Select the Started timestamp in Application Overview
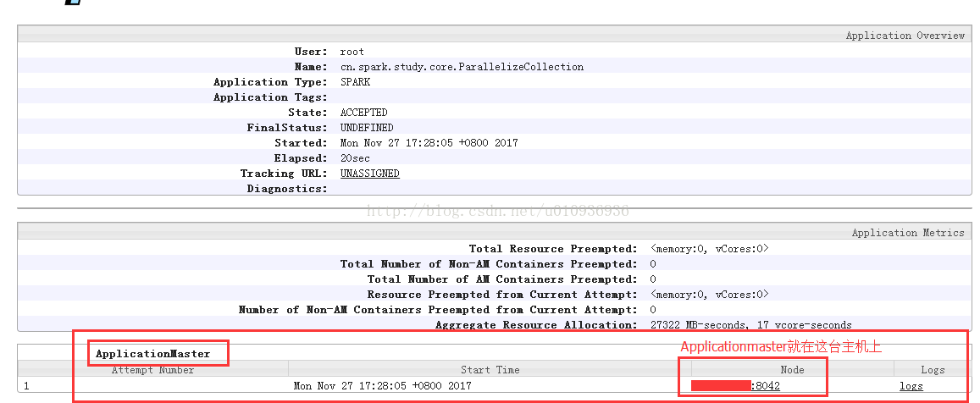980x403 pixels. [x=429, y=143]
